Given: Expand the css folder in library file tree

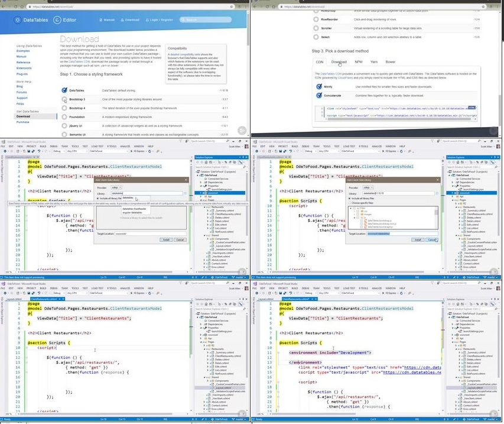Looking at the screenshot, I should click(x=355, y=211).
